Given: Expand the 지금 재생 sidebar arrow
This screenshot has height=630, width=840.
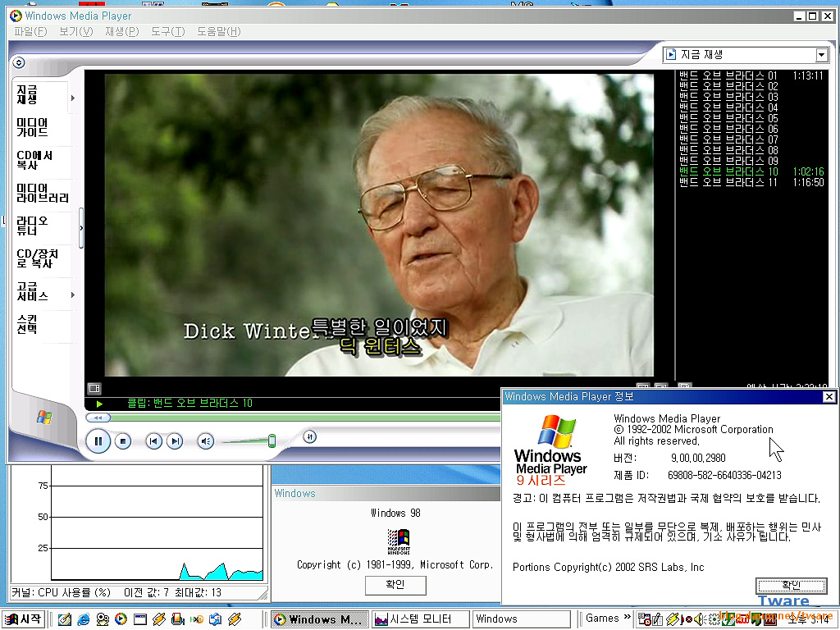Looking at the screenshot, I should click(73, 98).
